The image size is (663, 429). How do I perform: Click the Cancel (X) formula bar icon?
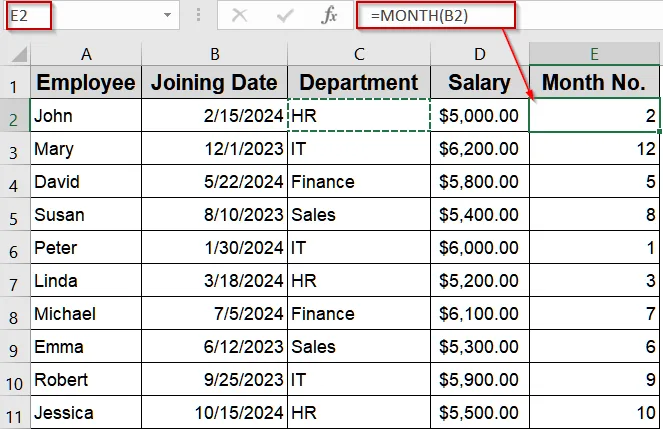[x=239, y=16]
